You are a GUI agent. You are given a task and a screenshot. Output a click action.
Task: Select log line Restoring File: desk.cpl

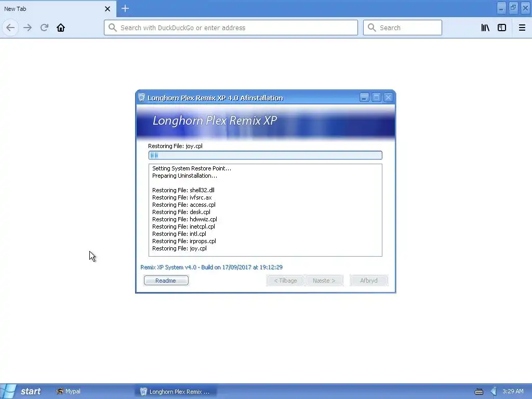click(181, 212)
